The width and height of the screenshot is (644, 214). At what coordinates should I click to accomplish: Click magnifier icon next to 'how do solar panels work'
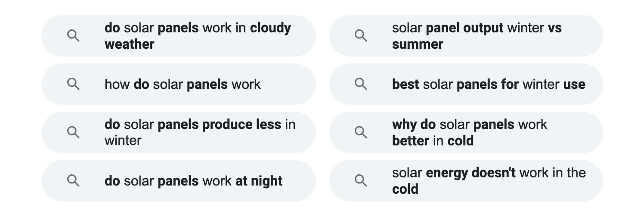74,84
